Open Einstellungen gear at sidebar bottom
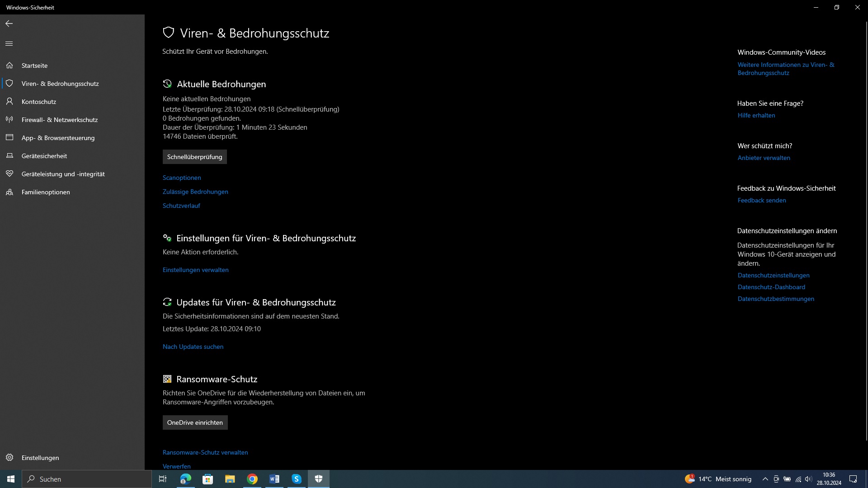Image resolution: width=868 pixels, height=488 pixels. [9, 458]
